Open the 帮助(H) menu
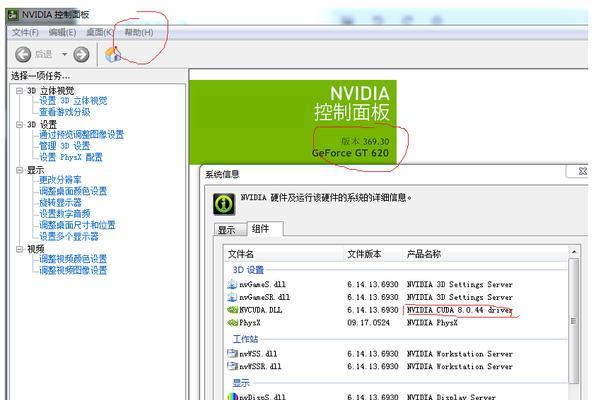Image resolution: width=596 pixels, height=400 pixels. click(x=139, y=33)
